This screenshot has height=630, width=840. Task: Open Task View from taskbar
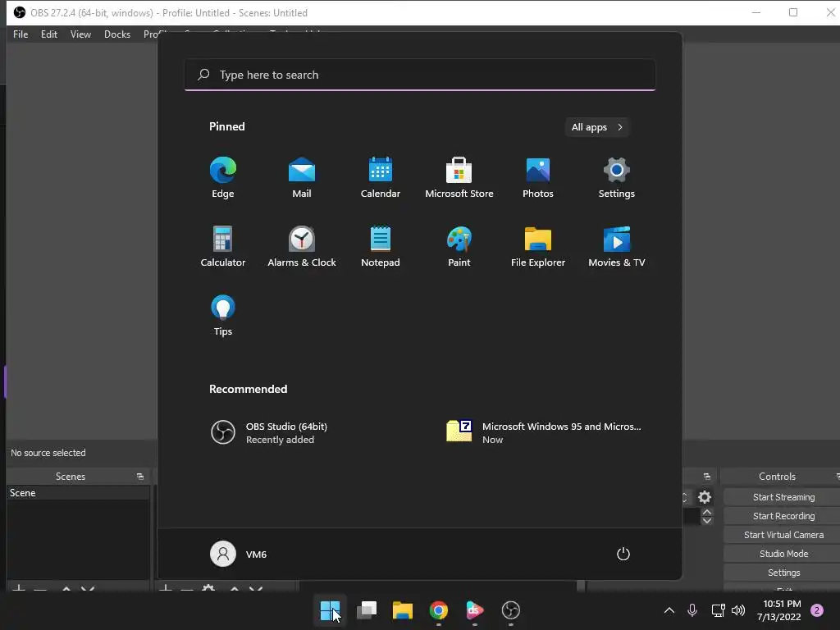pyautogui.click(x=367, y=610)
